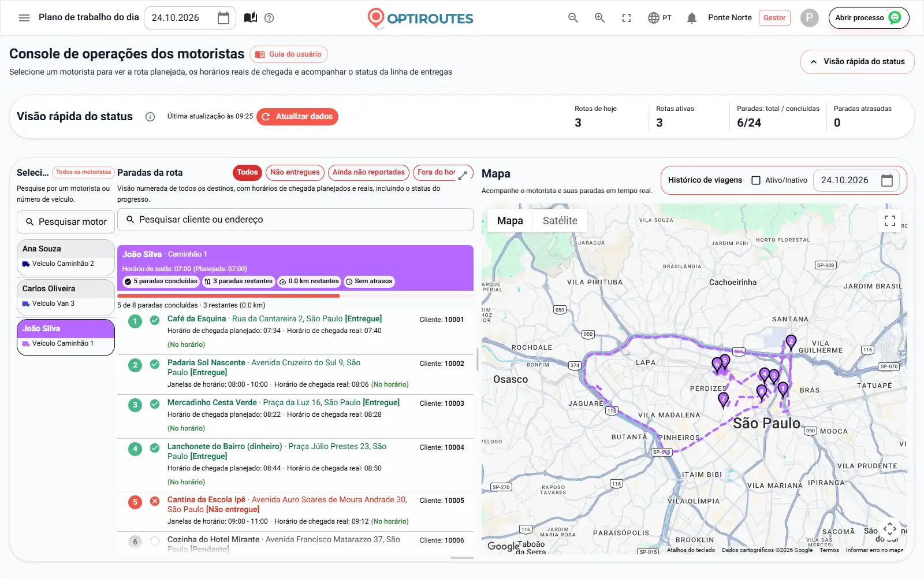Click check icon for Lanchonete do Bairro
Screen dimensions: 924x578
click(x=155, y=448)
